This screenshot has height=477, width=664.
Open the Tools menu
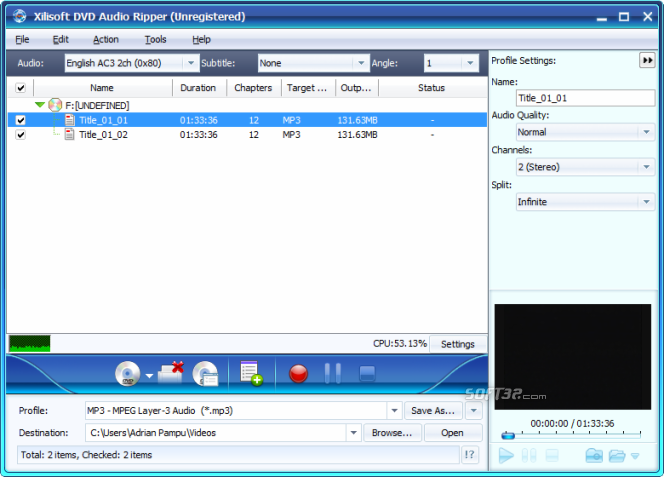coord(155,39)
